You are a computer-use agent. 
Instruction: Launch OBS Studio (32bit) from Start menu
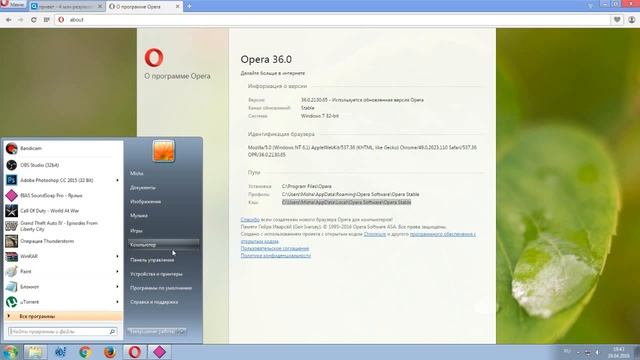63,165
